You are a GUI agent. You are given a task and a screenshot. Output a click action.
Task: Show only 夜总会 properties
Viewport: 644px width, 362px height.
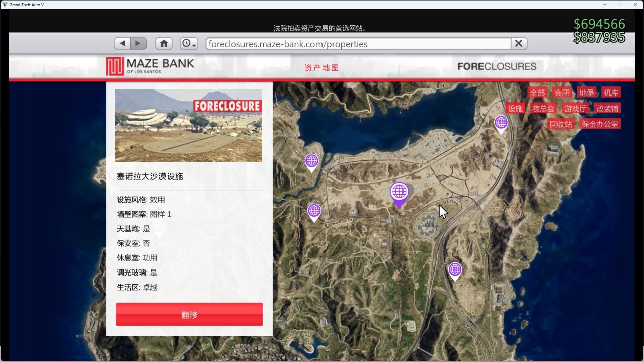[x=543, y=108]
